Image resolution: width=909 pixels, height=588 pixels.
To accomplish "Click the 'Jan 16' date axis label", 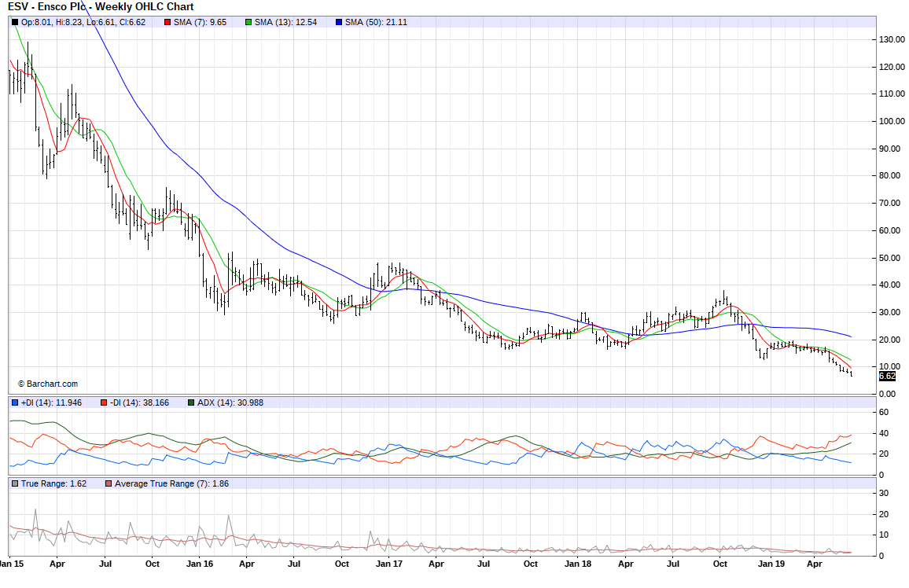I will pyautogui.click(x=200, y=564).
